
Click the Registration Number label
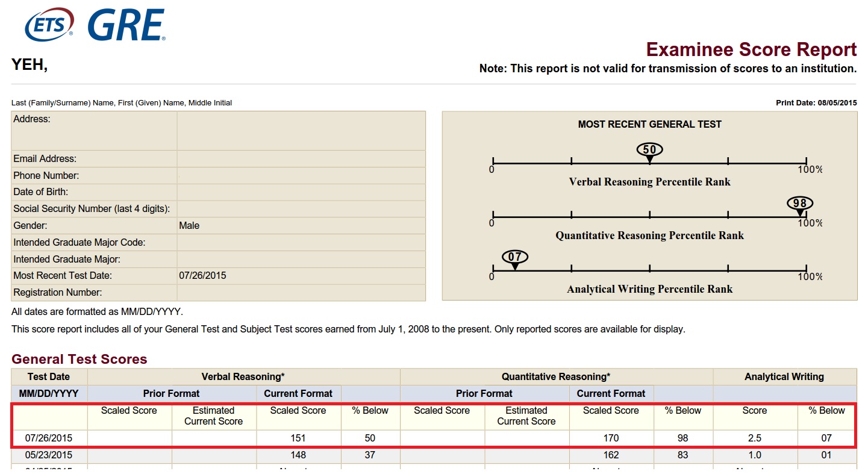[x=58, y=293]
